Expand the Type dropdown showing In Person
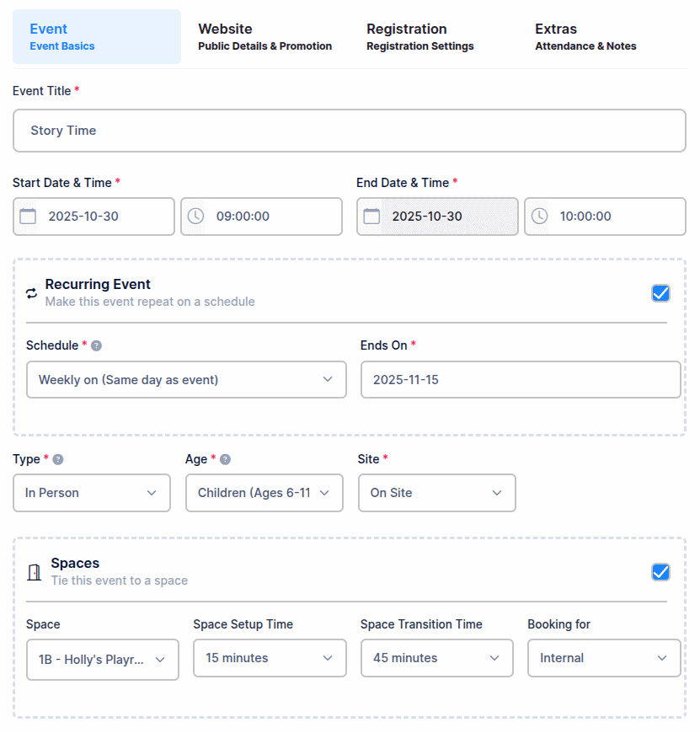Viewport: 700px width, 733px height. pos(92,493)
